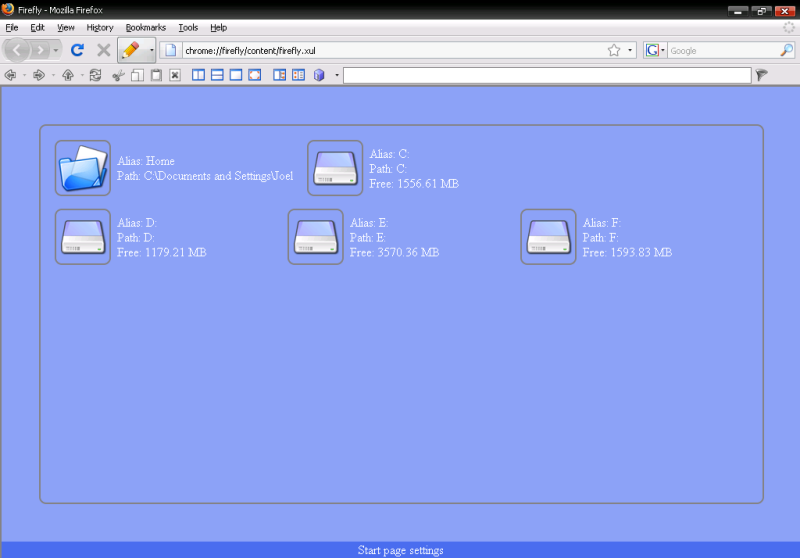Open the Google search engine selector
Screen dimensions: 800x558
[x=655, y=50]
